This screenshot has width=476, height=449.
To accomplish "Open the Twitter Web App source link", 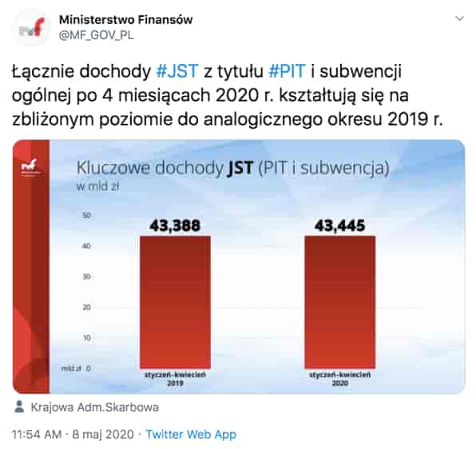I will pyautogui.click(x=191, y=435).
